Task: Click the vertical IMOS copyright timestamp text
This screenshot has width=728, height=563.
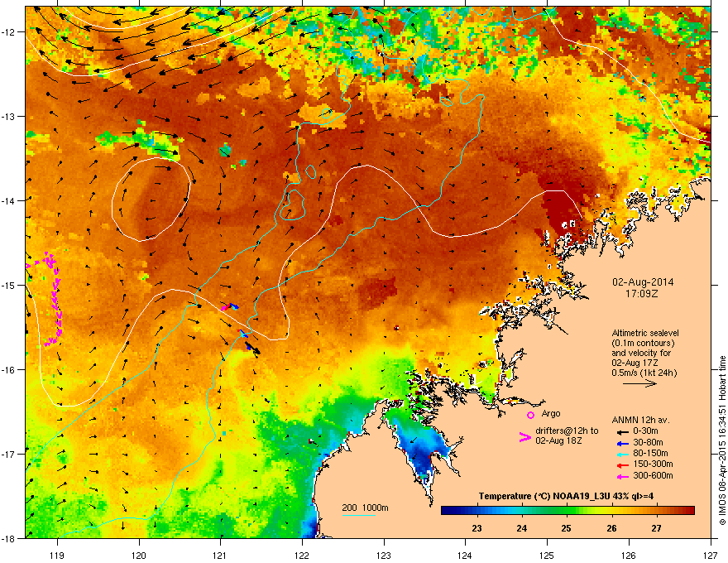Action: (x=722, y=440)
